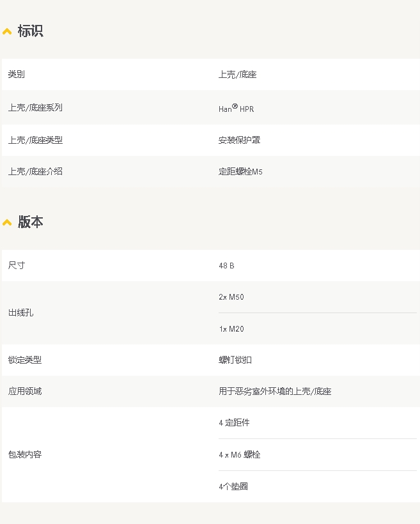Select the 尺寸 row label
This screenshot has height=524, width=420.
click(17, 265)
